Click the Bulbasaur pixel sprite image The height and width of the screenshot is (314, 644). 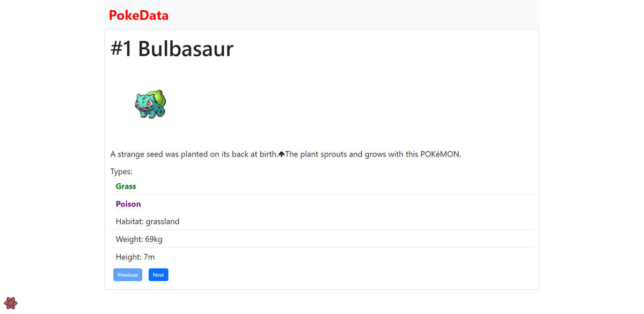(150, 104)
